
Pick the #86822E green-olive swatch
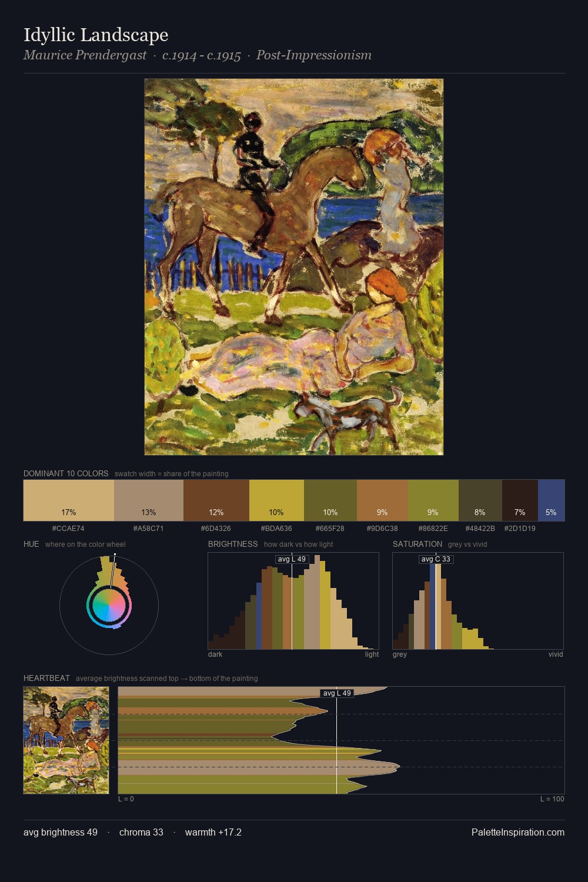pyautogui.click(x=433, y=500)
